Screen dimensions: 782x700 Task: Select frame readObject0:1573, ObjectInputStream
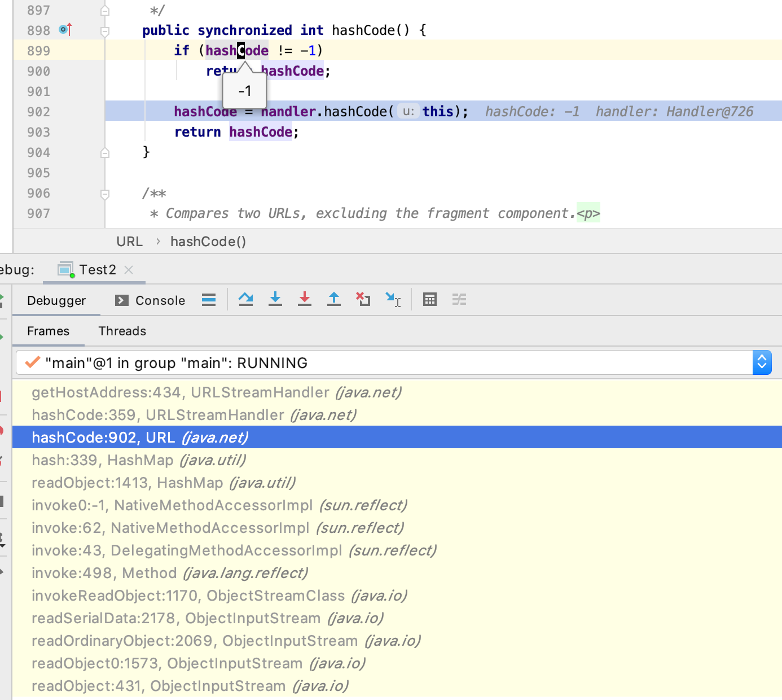point(397,663)
